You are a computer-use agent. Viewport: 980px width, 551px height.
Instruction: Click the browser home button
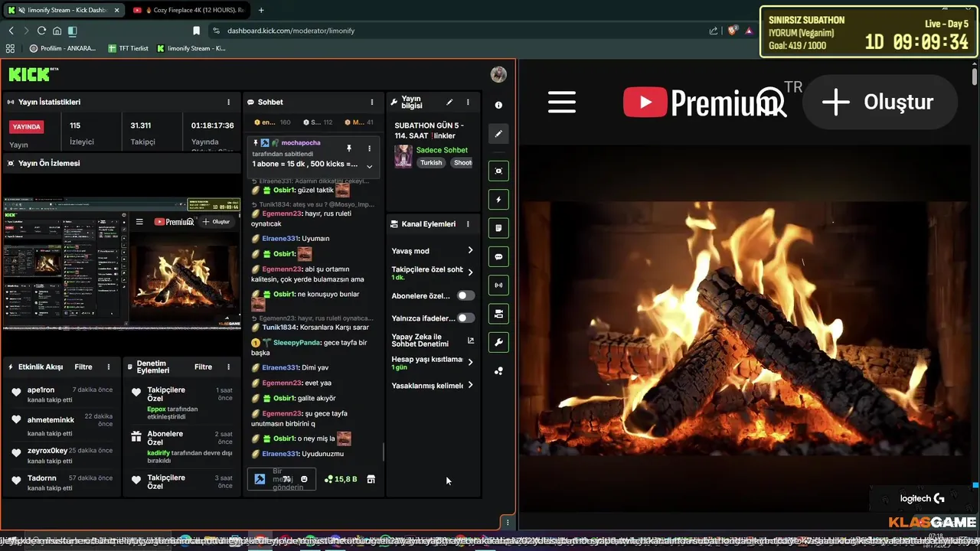pos(57,31)
